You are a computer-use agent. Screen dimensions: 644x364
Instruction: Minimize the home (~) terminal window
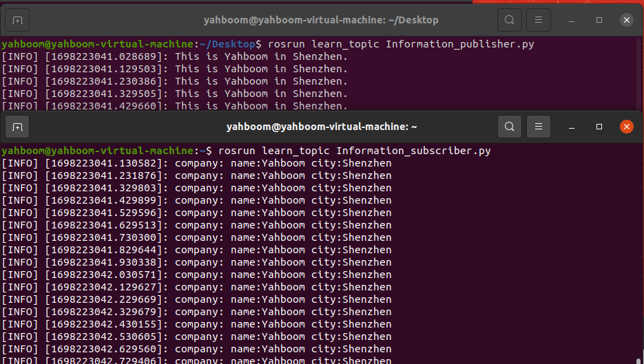coord(571,127)
